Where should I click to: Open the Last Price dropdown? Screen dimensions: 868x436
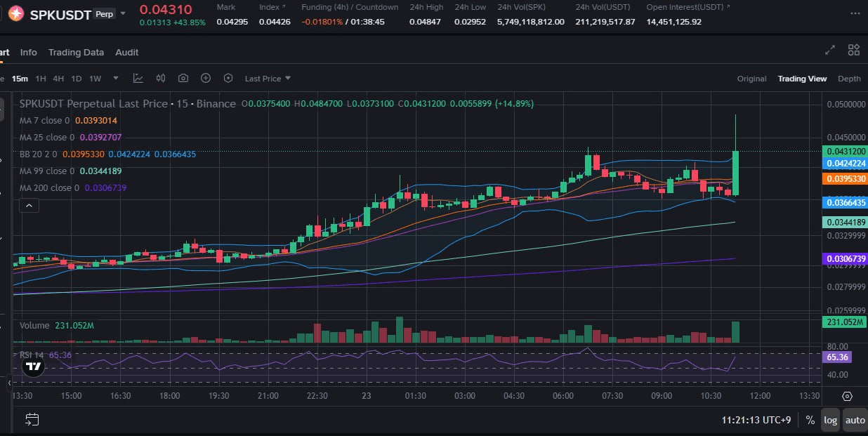[268, 79]
